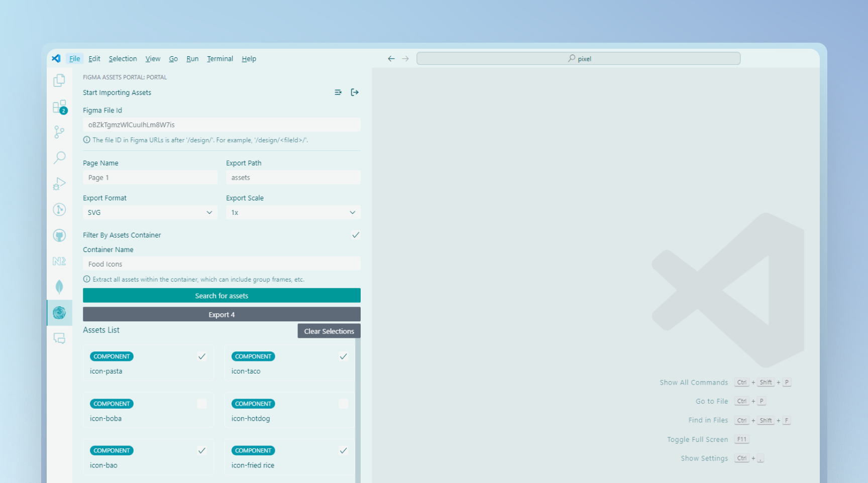This screenshot has height=483, width=868.
Task: Click the icon-boba asset name
Action: coord(105,419)
